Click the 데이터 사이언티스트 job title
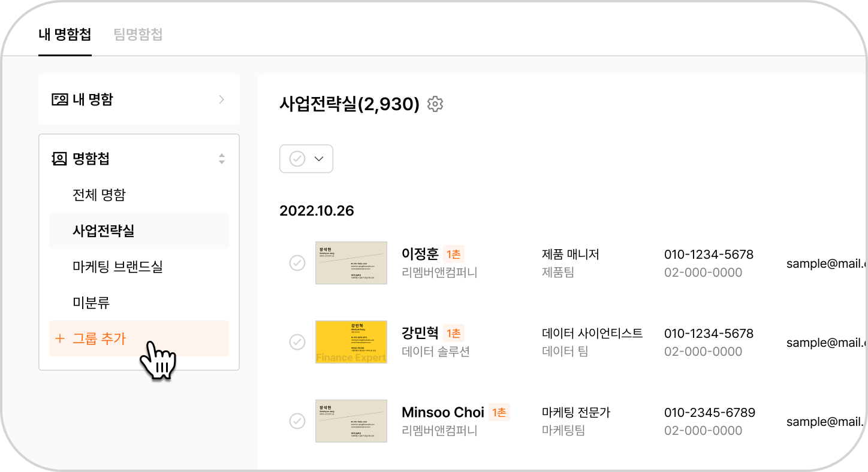The width and height of the screenshot is (868, 472). coord(592,333)
